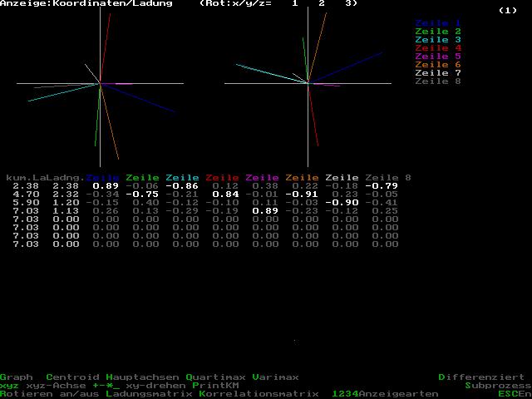Click PrintKM command
Image resolution: width=532 pixels, height=399 pixels.
216,385
